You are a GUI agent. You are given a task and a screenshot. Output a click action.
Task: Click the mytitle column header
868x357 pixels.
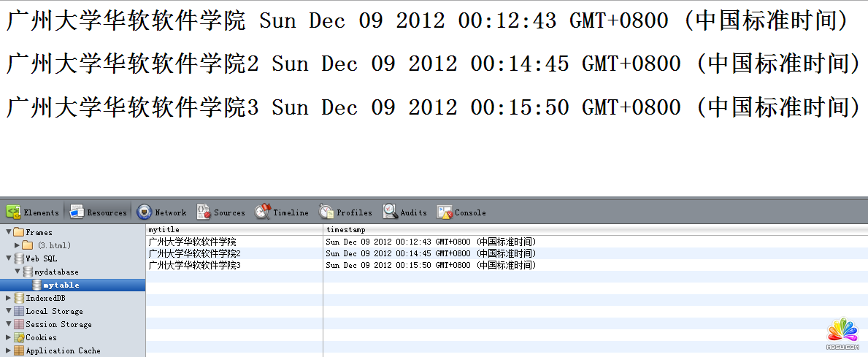(164, 230)
